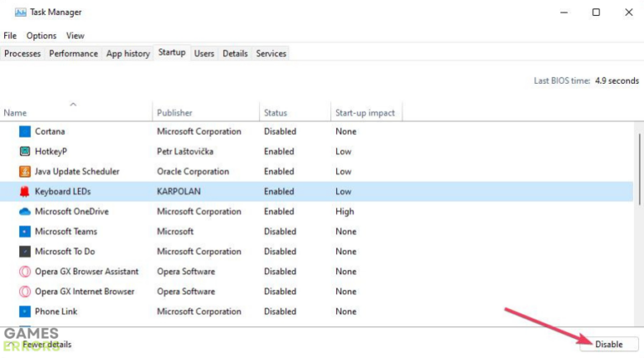Open the Services tab

click(x=271, y=54)
